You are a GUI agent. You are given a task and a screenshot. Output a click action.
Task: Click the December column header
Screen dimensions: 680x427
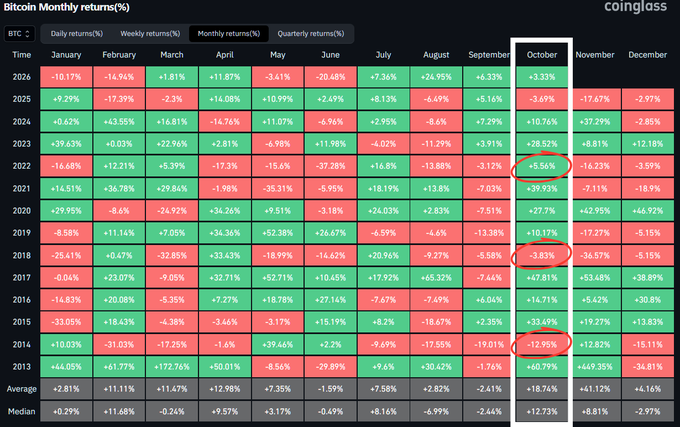coord(647,55)
